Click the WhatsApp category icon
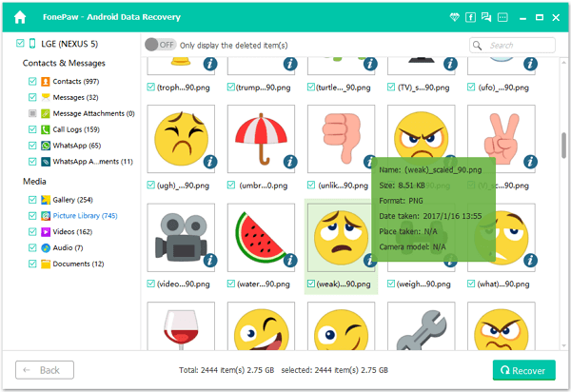The width and height of the screenshot is (571, 392). [x=46, y=146]
